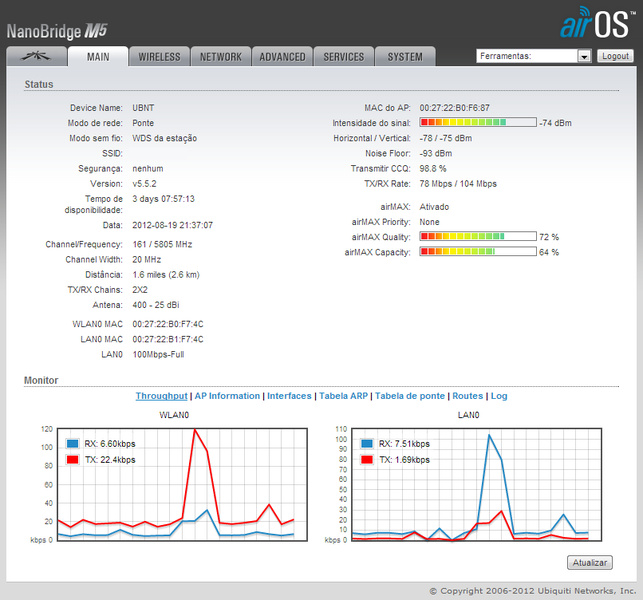The image size is (643, 600).
Task: Click the Data value 2012-08-19 21:37:07
Action: pyautogui.click(x=172, y=225)
